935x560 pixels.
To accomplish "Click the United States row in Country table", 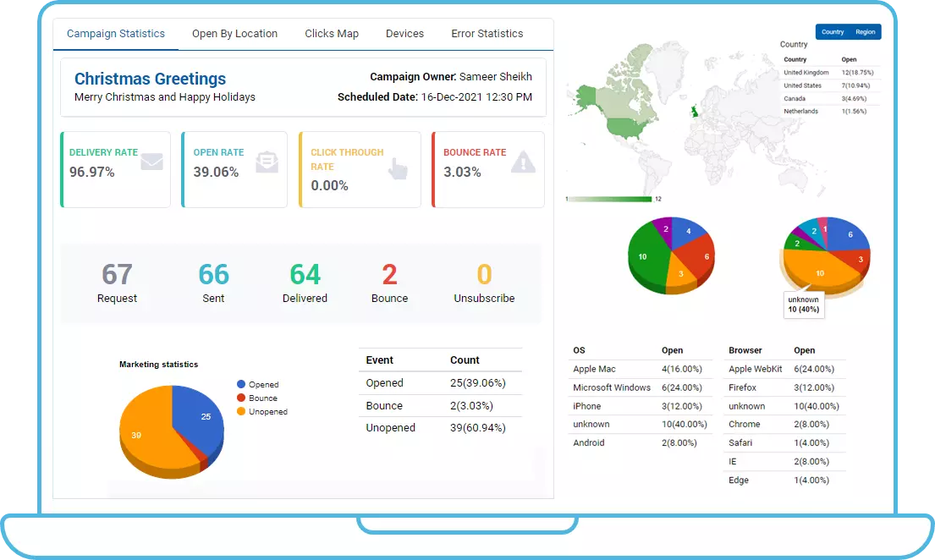I will (831, 86).
